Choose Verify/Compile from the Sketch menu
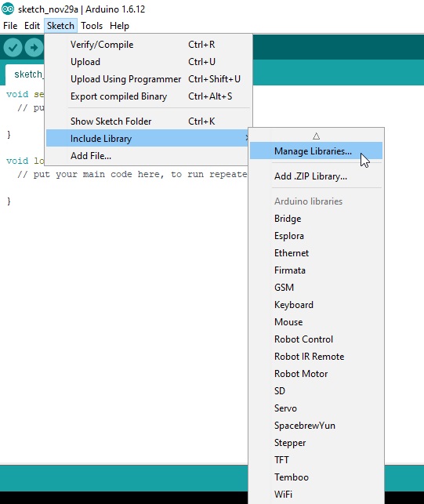This screenshot has width=424, height=504. 148,45
